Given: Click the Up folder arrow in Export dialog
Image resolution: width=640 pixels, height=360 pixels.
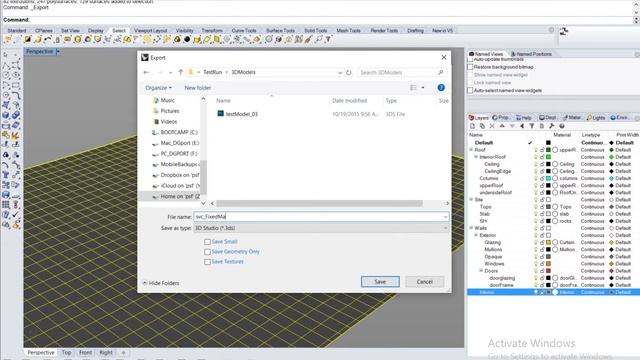Looking at the screenshot, I should [x=180, y=72].
